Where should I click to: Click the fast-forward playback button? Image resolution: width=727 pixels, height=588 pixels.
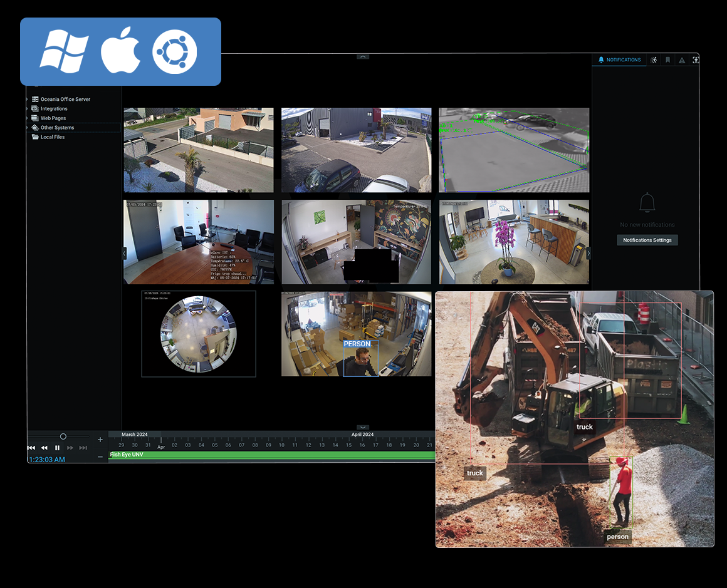(70, 448)
